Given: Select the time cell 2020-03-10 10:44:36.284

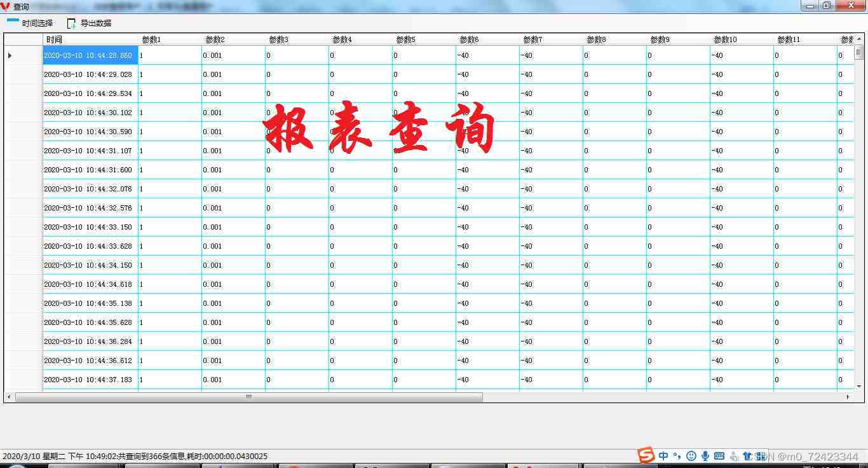Looking at the screenshot, I should pyautogui.click(x=90, y=341).
